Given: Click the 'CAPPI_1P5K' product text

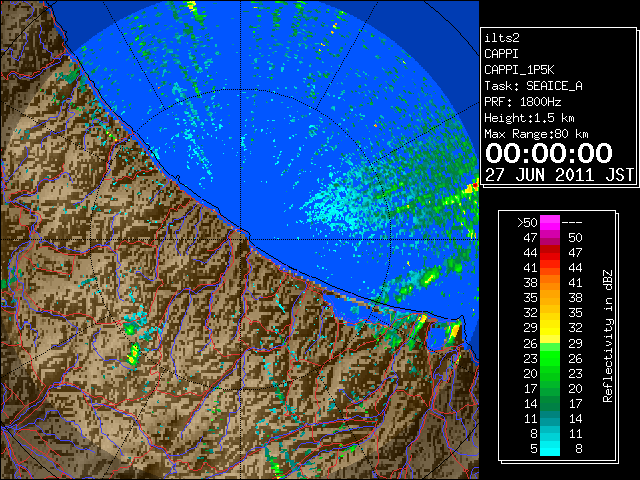Looking at the screenshot, I should click(x=519, y=70).
